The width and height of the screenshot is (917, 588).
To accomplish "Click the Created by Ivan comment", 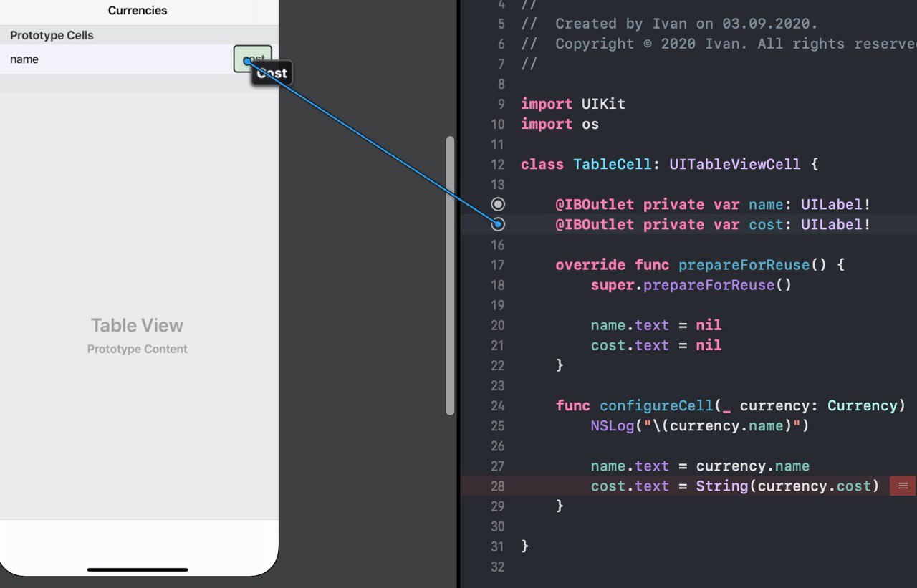I will tap(669, 24).
